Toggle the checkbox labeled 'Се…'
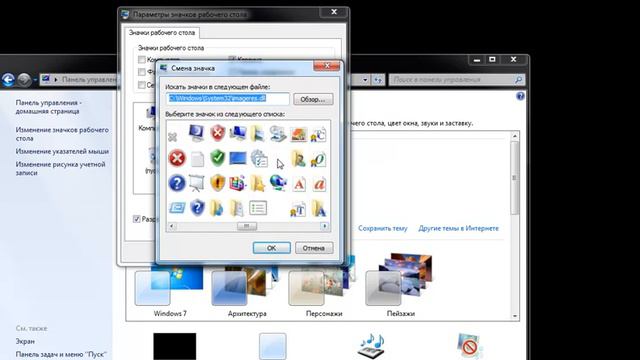 pos(142,85)
